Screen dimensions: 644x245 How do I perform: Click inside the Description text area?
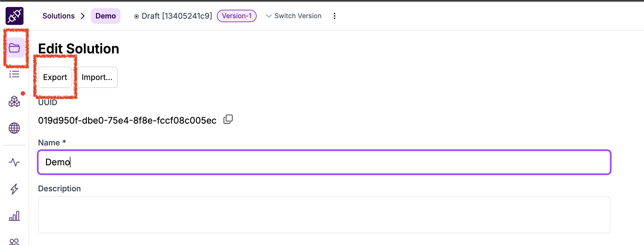point(324,215)
